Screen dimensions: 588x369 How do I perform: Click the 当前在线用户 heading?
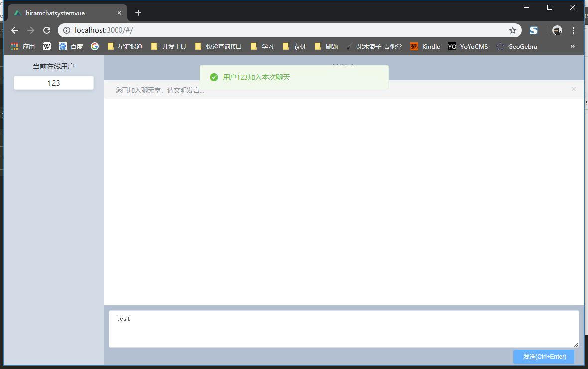pos(54,66)
